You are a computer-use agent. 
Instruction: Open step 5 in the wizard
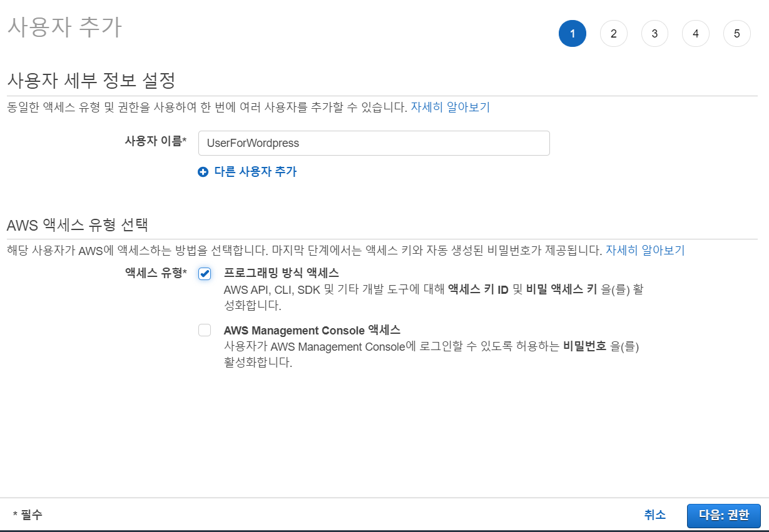[x=736, y=34]
